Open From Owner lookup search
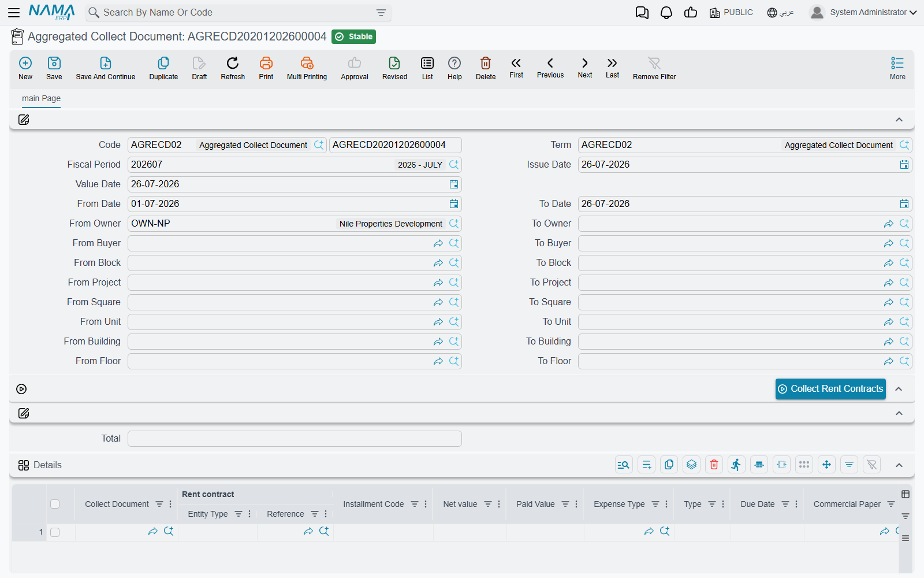 (454, 224)
